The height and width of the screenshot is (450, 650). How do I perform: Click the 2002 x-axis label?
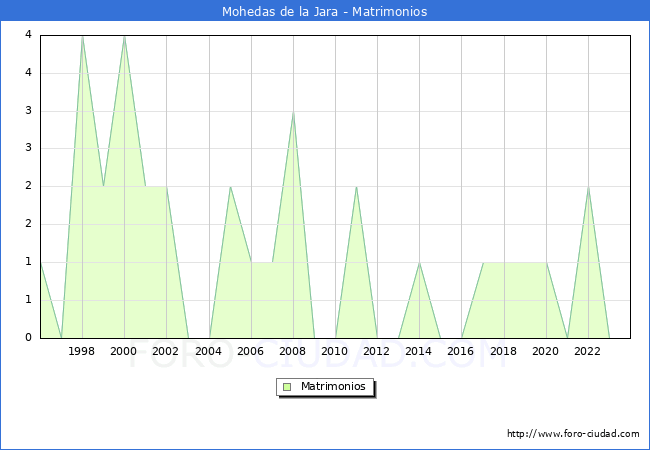pos(165,351)
